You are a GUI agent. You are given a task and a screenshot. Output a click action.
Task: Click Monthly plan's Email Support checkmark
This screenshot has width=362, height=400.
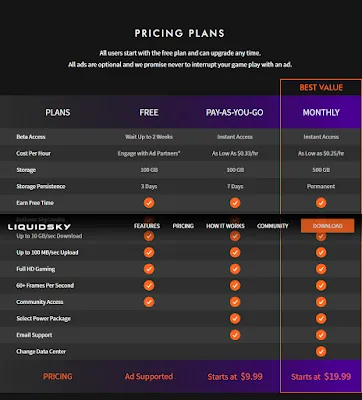pyautogui.click(x=321, y=335)
